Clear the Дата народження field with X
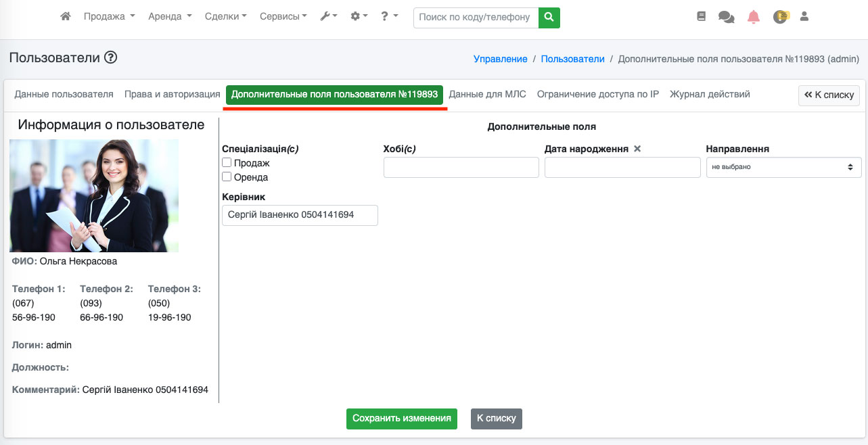Viewport: 868px width, 445px height. [x=637, y=149]
